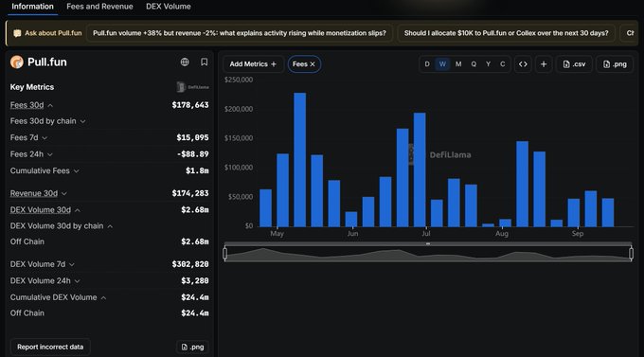Viewport: 644px width, 357px height.
Task: Switch to Fees and Revenue tab
Action: click(99, 7)
